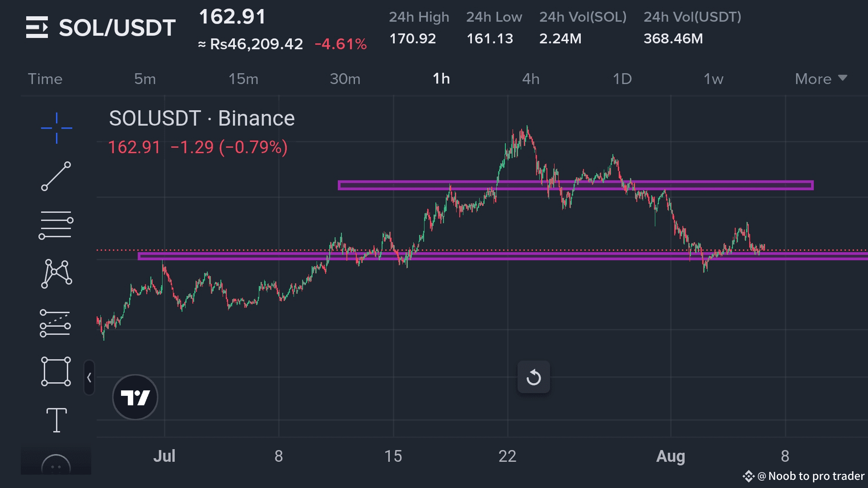The height and width of the screenshot is (488, 868).
Task: Collapse the drawing tools sidebar
Action: 89,377
